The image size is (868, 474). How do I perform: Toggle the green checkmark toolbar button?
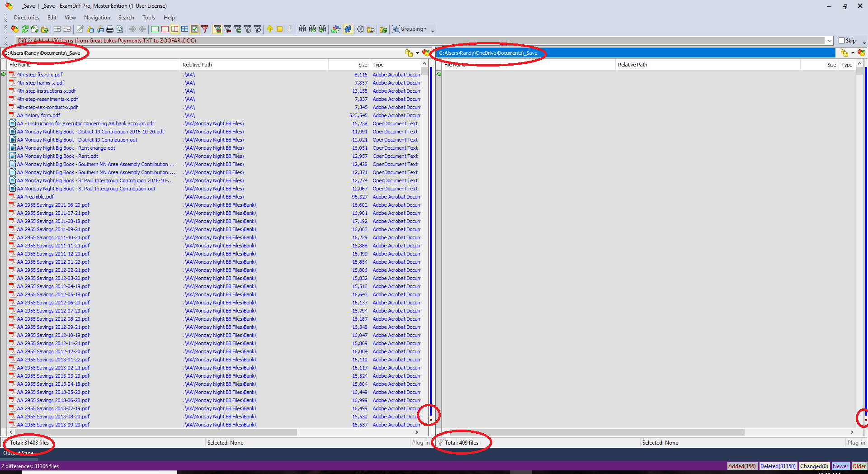(x=195, y=29)
